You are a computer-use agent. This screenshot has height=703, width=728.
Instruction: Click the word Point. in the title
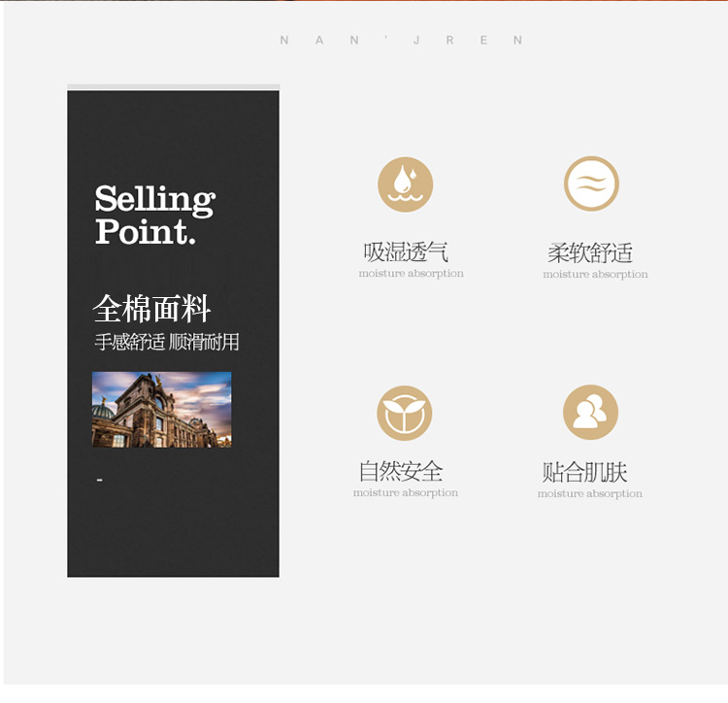pyautogui.click(x=146, y=231)
